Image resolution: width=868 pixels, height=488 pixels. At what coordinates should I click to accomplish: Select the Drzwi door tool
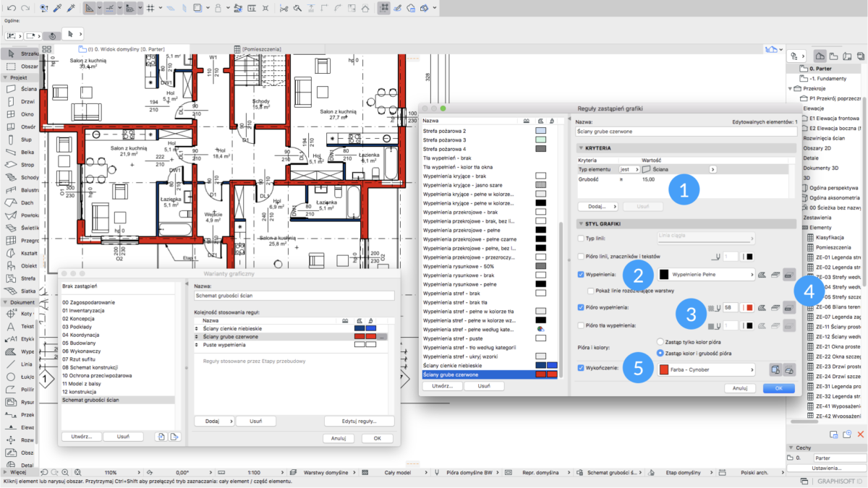pyautogui.click(x=20, y=102)
